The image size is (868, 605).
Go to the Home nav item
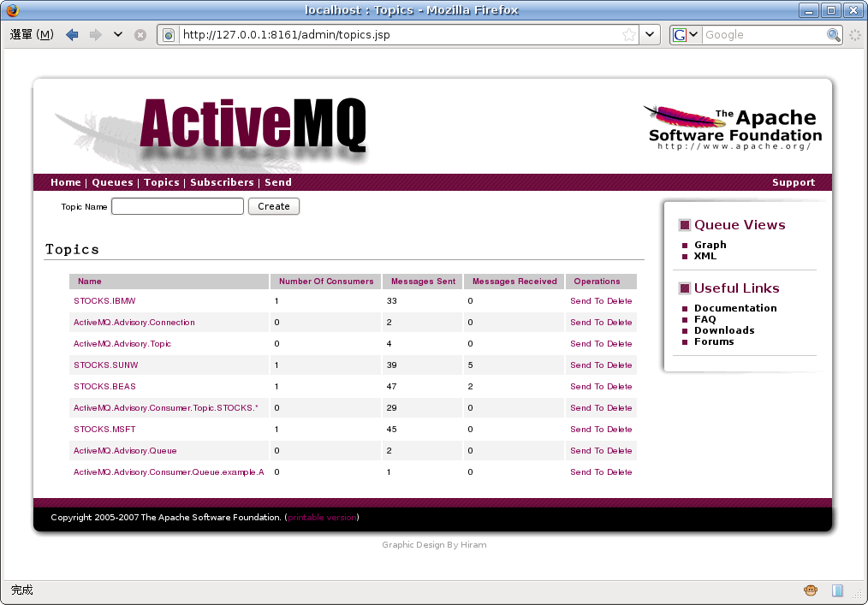coord(65,182)
